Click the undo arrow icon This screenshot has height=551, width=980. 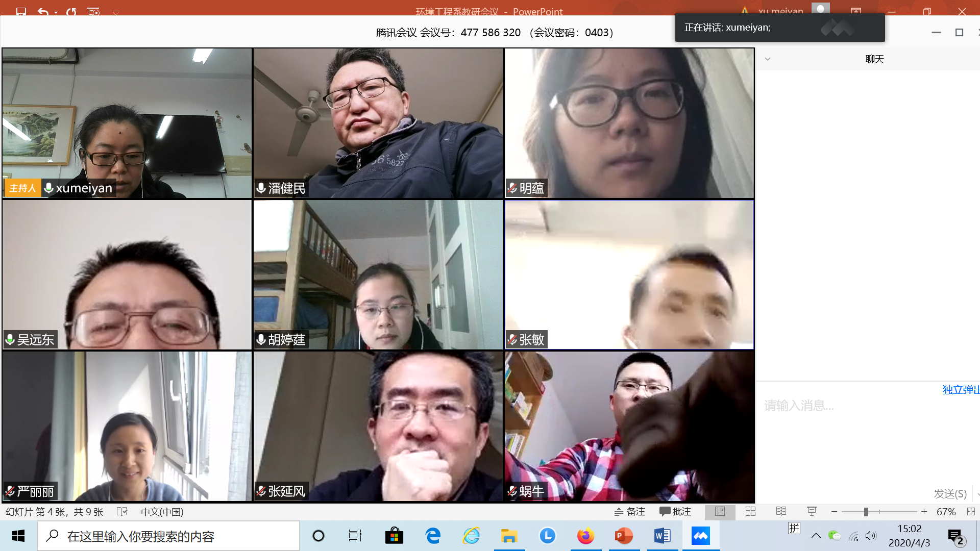click(x=43, y=11)
